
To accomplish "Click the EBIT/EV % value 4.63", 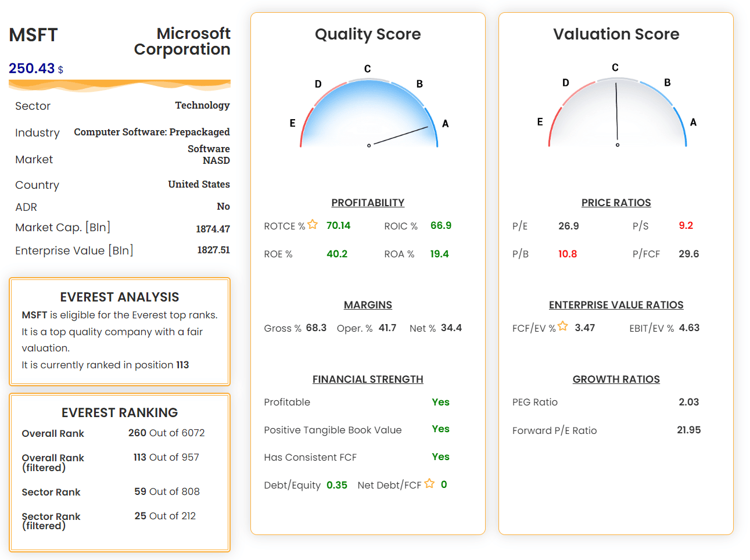I will (x=690, y=328).
